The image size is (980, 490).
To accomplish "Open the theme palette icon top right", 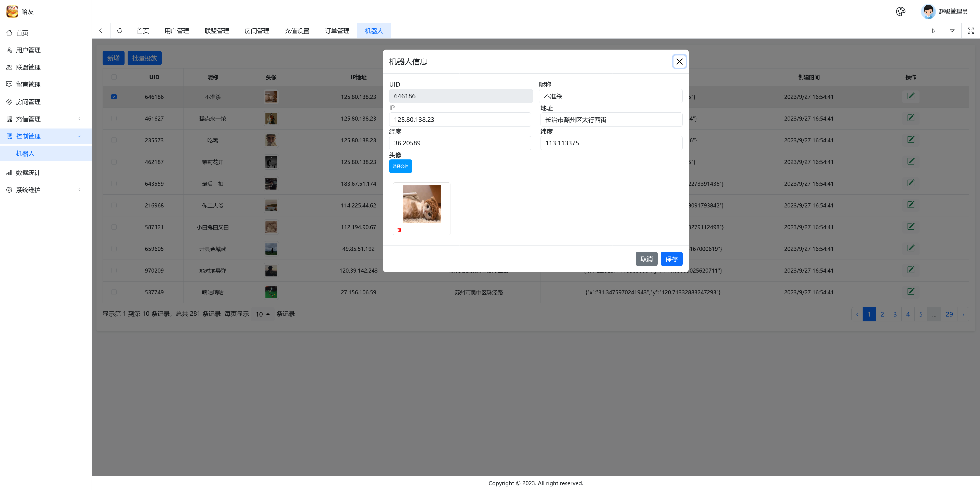I will [x=900, y=11].
